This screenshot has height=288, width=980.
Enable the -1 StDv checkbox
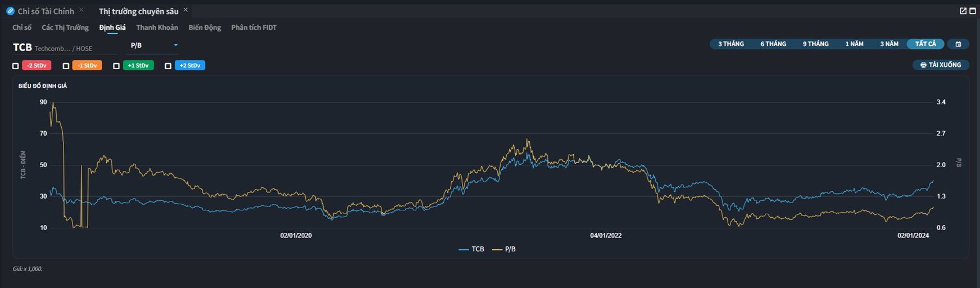(x=66, y=66)
